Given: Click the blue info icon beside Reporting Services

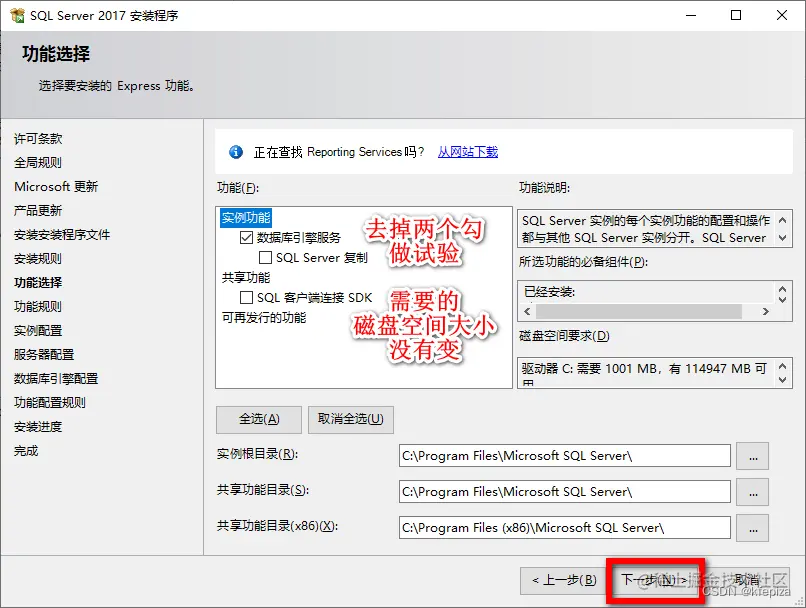Looking at the screenshot, I should (x=236, y=152).
